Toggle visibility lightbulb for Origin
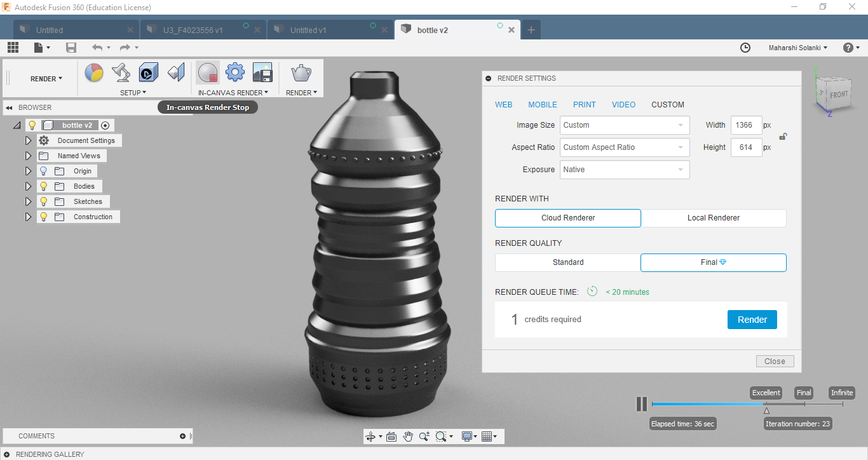868x460 pixels. coord(43,171)
